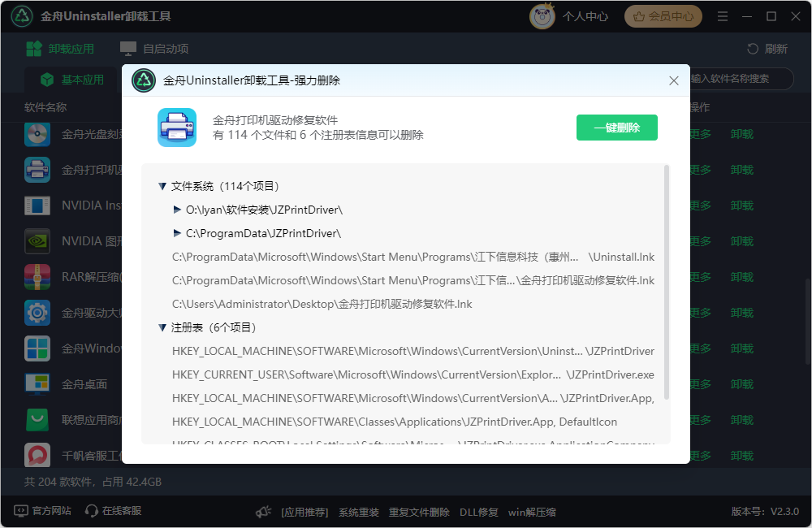The width and height of the screenshot is (812, 528).
Task: Click the dialog's vertical scrollbar
Action: pyautogui.click(x=667, y=283)
